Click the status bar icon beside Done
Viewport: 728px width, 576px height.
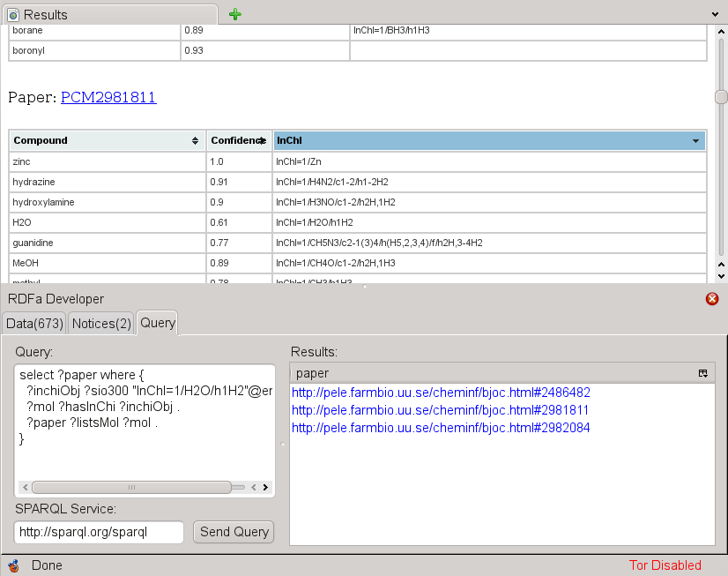(x=13, y=565)
